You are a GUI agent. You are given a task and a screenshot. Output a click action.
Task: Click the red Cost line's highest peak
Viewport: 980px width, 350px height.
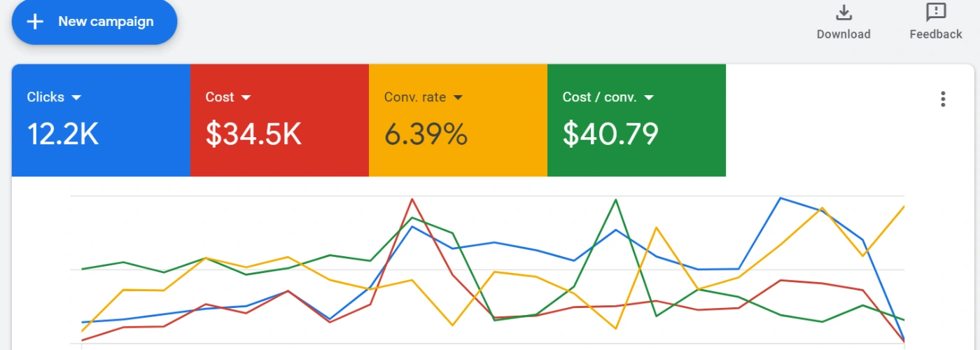pyautogui.click(x=412, y=199)
